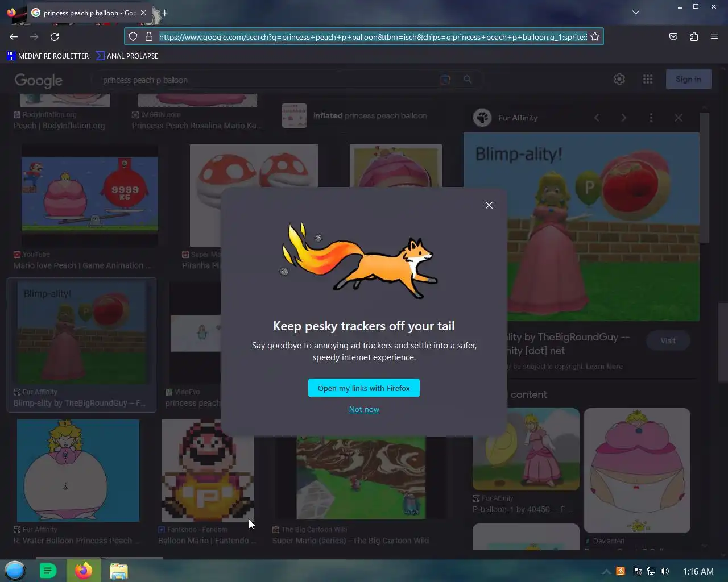The image size is (728, 582).
Task: Open MEDIAFIRE ROULETTER bookmark
Action: pyautogui.click(x=48, y=56)
